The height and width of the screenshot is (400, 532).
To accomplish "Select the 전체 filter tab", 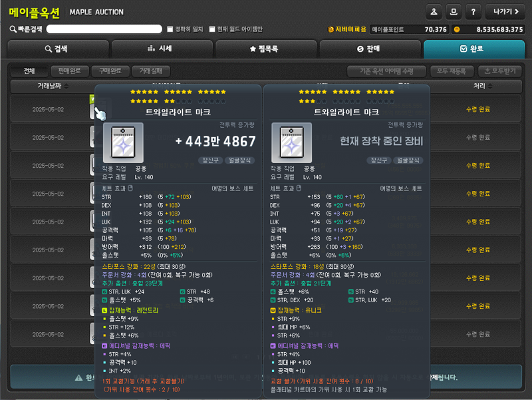I will [x=29, y=71].
